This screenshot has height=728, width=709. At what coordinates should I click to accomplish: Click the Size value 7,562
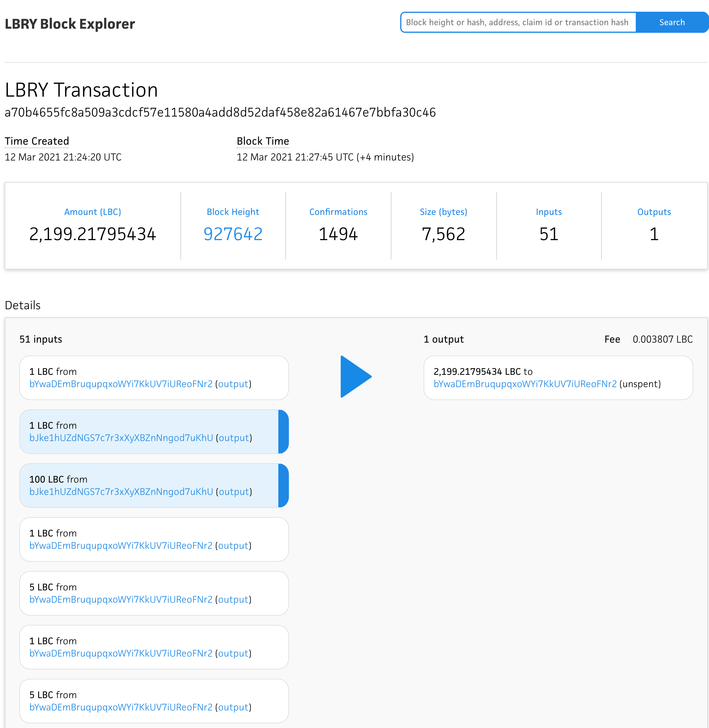point(444,234)
